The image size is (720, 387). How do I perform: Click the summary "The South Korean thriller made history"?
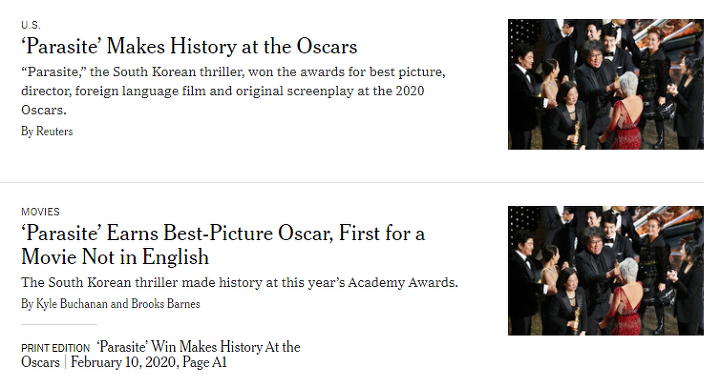[x=240, y=282]
